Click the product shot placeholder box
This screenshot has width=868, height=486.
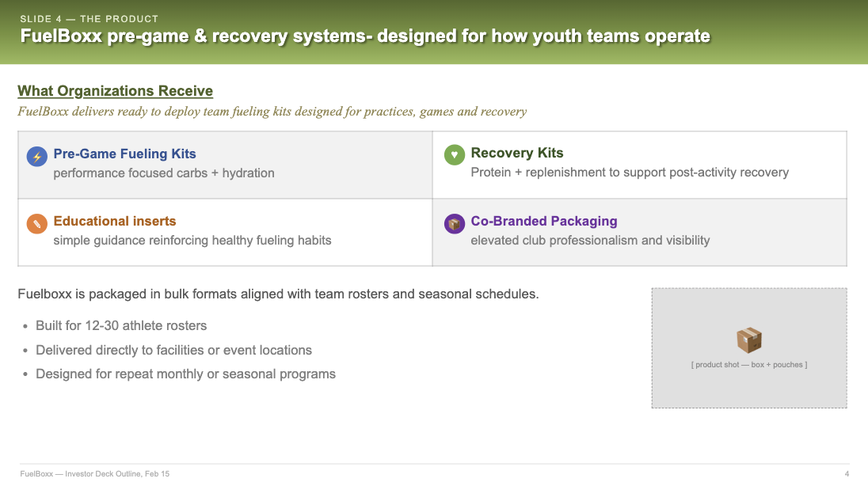[x=749, y=347]
